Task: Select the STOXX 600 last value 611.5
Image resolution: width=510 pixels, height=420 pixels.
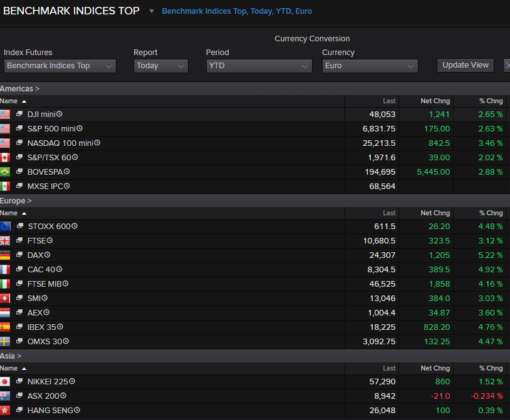Action: pyautogui.click(x=385, y=227)
